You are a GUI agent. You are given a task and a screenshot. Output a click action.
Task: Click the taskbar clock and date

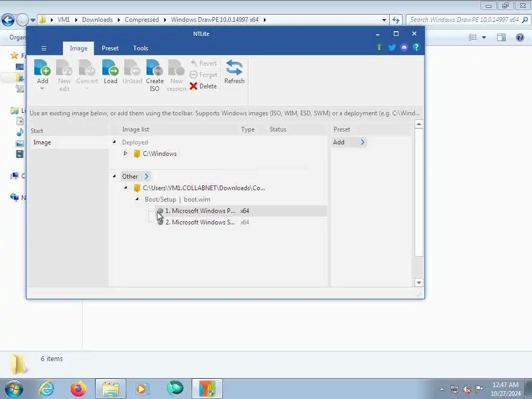pyautogui.click(x=506, y=389)
